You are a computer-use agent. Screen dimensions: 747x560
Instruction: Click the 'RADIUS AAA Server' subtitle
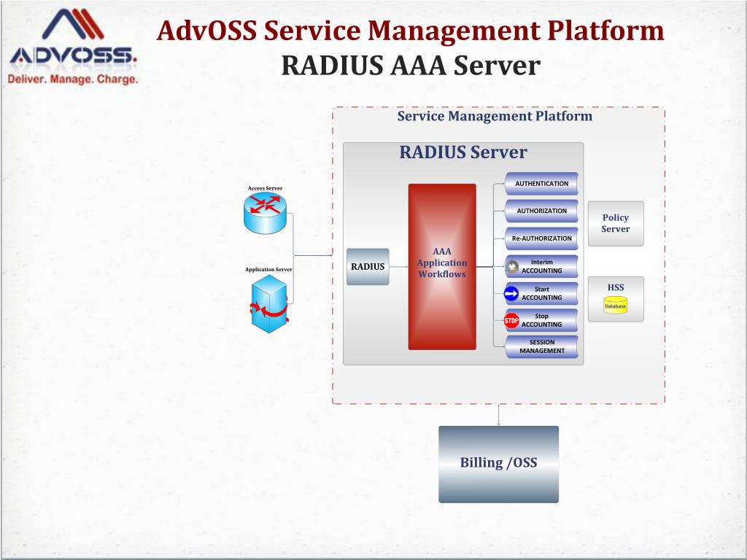pos(411,66)
